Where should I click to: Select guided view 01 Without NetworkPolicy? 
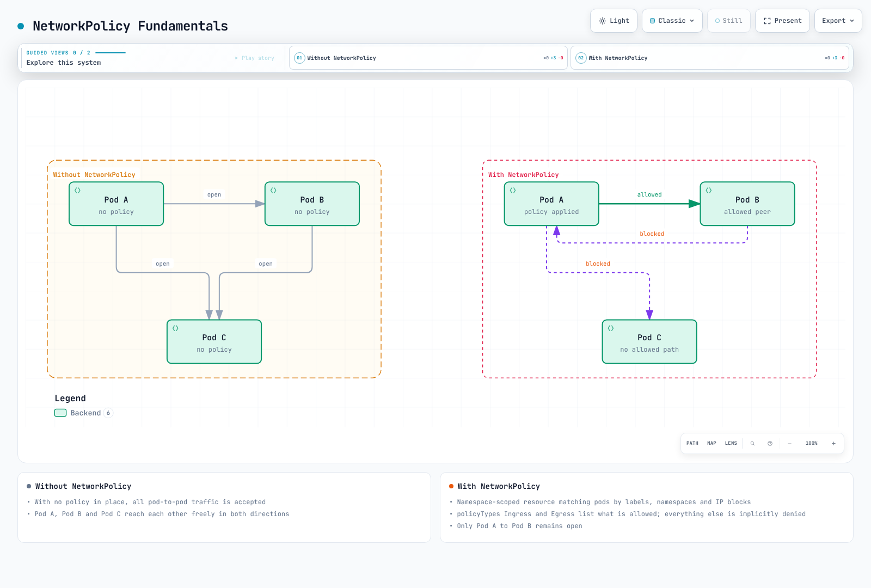point(428,58)
